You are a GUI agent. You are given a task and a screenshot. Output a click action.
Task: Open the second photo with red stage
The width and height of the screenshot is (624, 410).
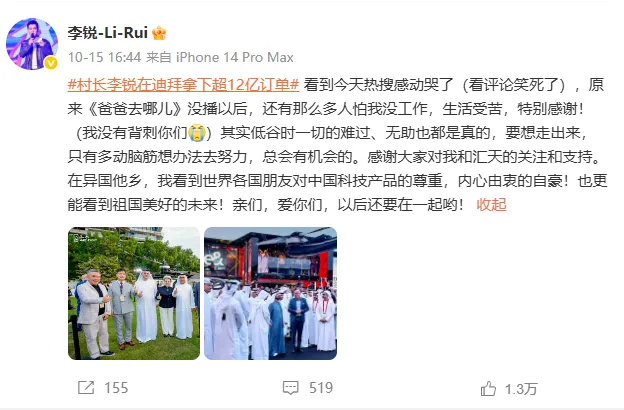(x=271, y=293)
